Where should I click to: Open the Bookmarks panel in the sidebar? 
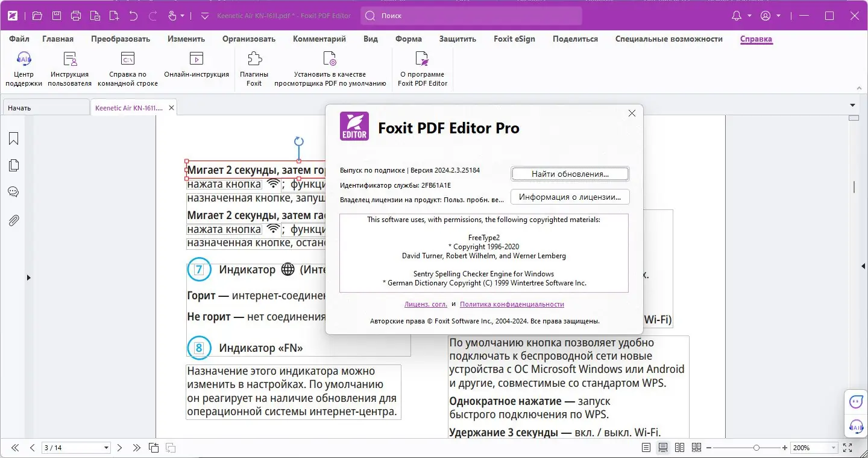[13, 138]
